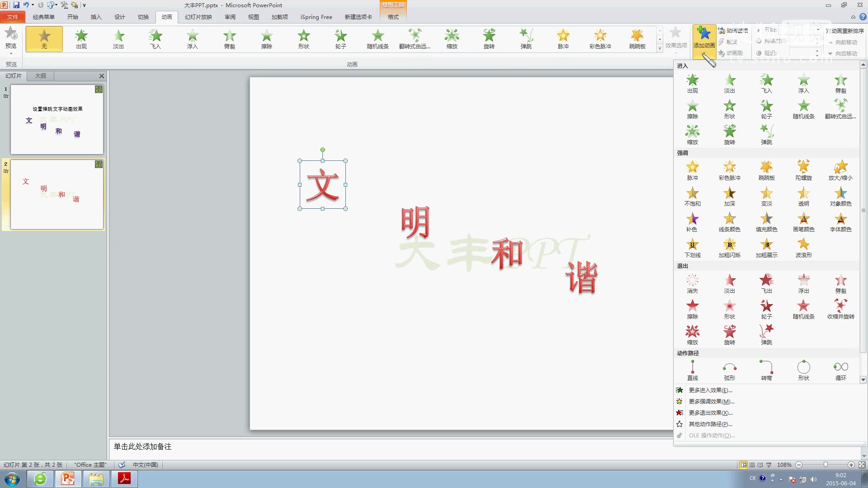
Task: Open the animation gallery's more arrow
Action: click(x=660, y=50)
